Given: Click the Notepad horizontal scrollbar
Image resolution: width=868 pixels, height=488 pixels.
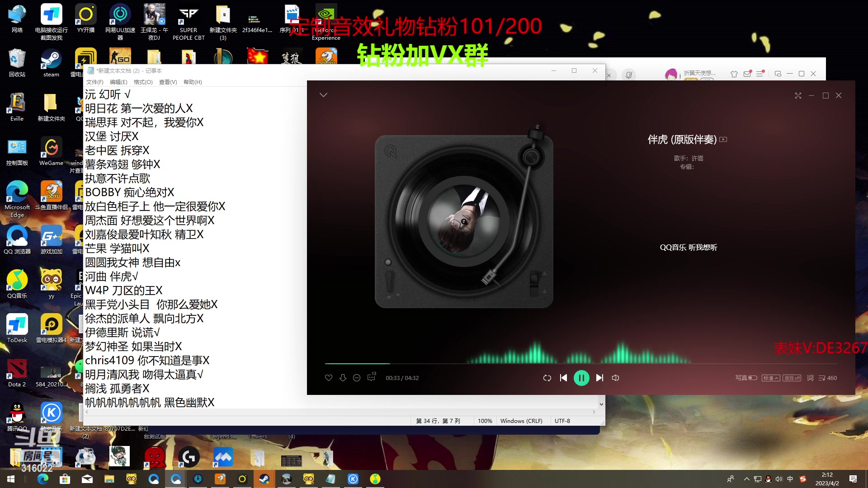Looking at the screenshot, I should coord(341,412).
